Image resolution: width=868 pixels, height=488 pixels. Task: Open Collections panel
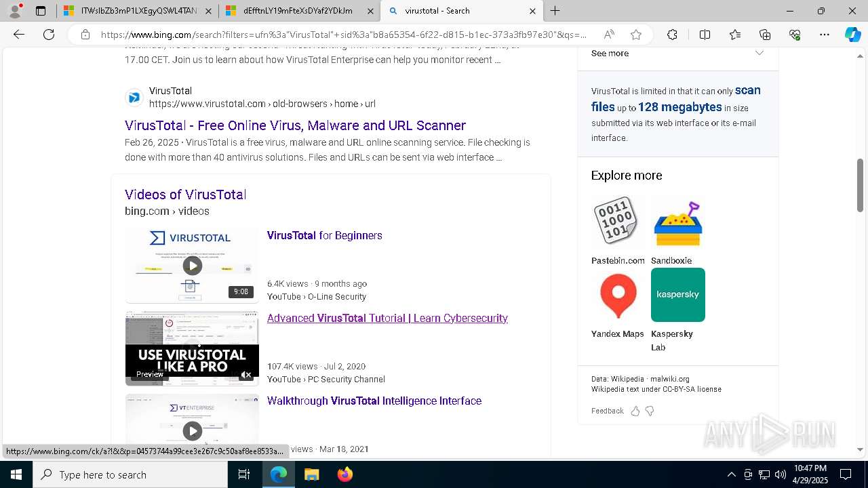[x=765, y=35]
